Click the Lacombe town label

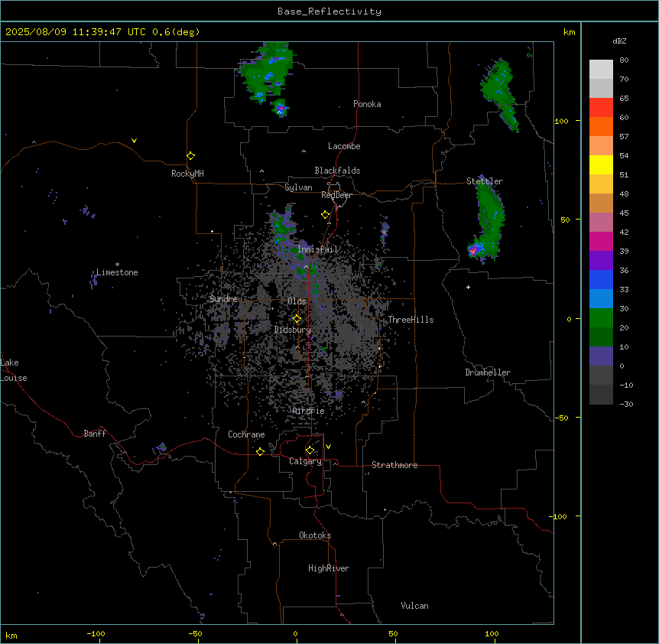344,146
